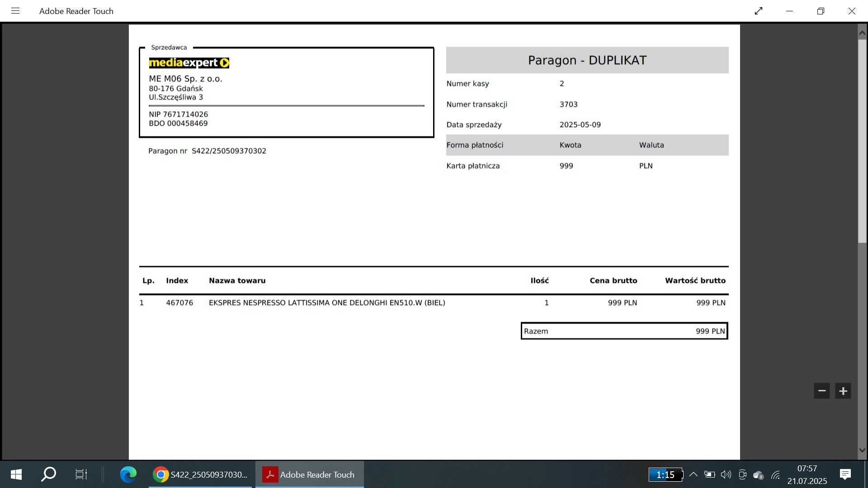Viewport: 868px width, 488px height.
Task: Click the Media Expert logo
Action: point(189,63)
